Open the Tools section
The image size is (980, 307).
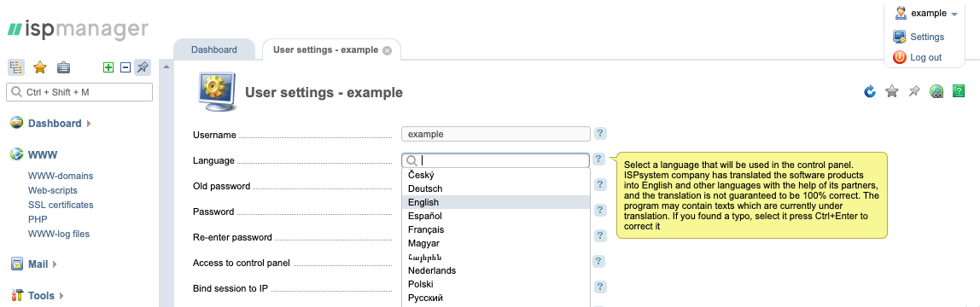41,296
